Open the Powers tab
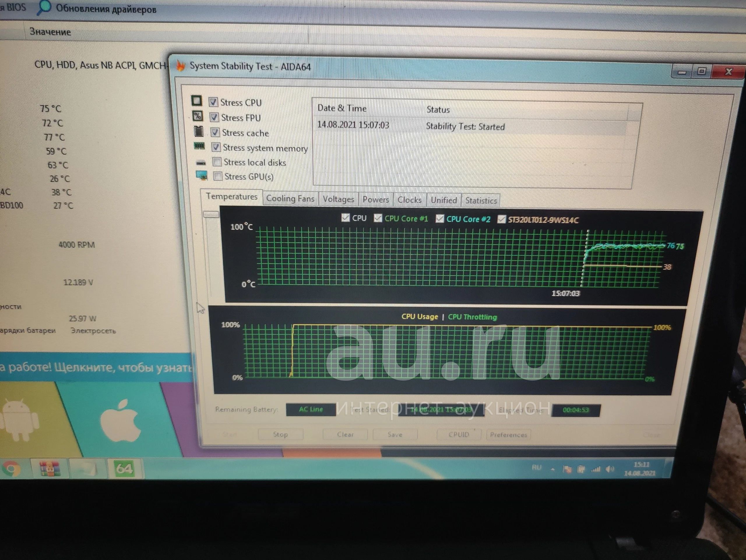Viewport: 746px width, 560px height. (x=376, y=200)
